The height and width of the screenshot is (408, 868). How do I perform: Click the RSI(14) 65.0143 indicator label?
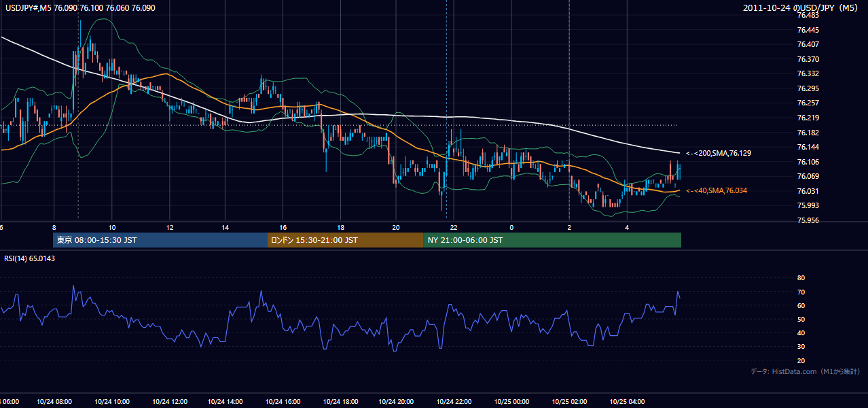pos(30,258)
